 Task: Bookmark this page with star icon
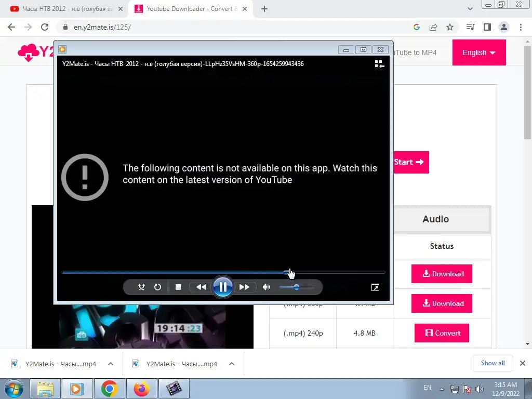coord(450,27)
